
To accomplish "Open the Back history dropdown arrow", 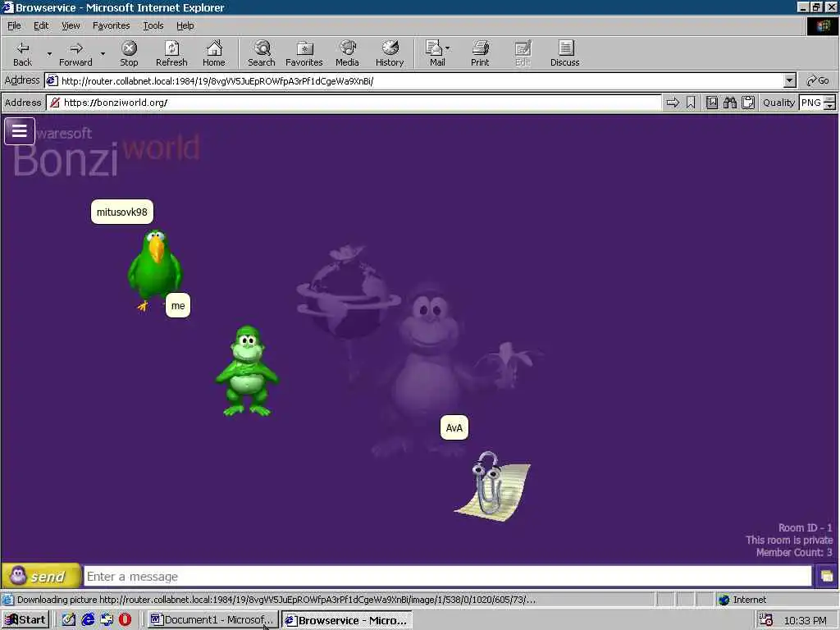I will pyautogui.click(x=49, y=53).
